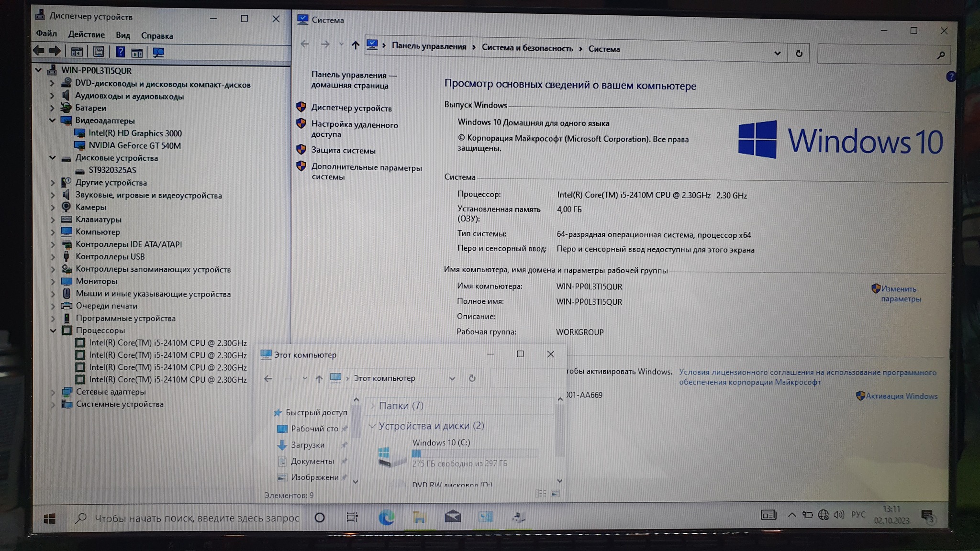Open the Mail app from the taskbar
Viewport: 980px width, 551px height.
click(x=452, y=517)
